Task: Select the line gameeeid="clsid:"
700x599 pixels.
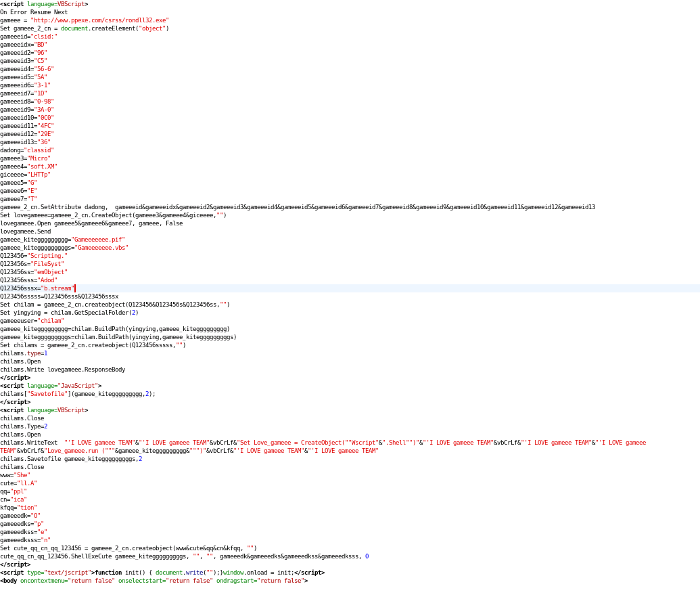Action: [28, 36]
